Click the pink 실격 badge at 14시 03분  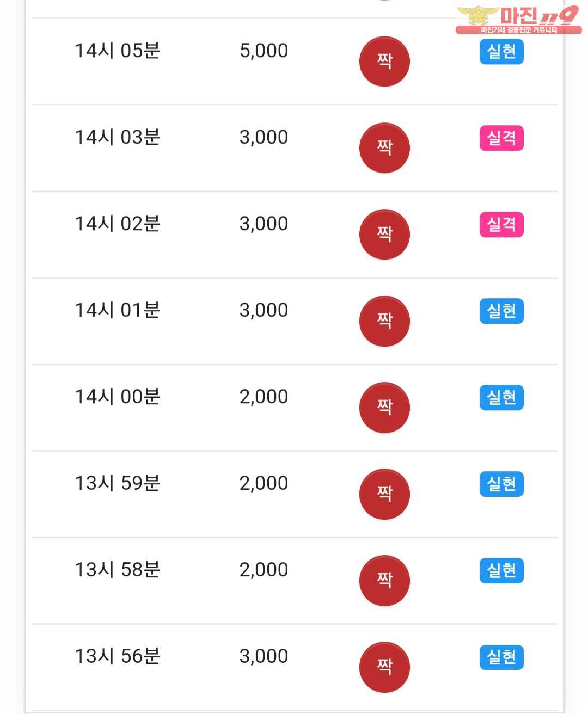click(x=501, y=138)
